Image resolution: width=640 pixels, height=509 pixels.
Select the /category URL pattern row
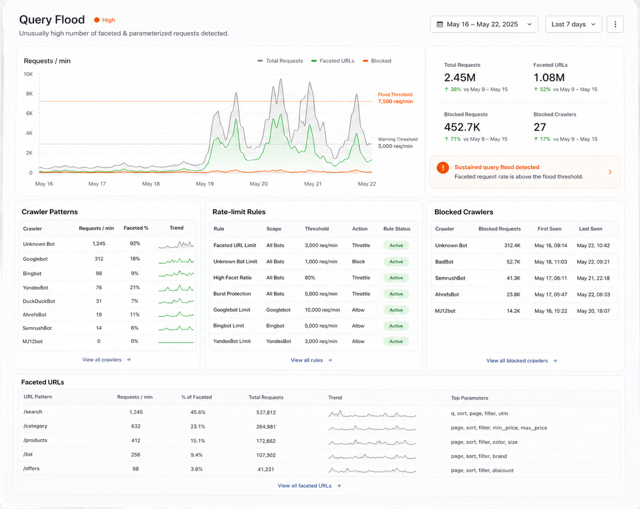tap(320, 427)
